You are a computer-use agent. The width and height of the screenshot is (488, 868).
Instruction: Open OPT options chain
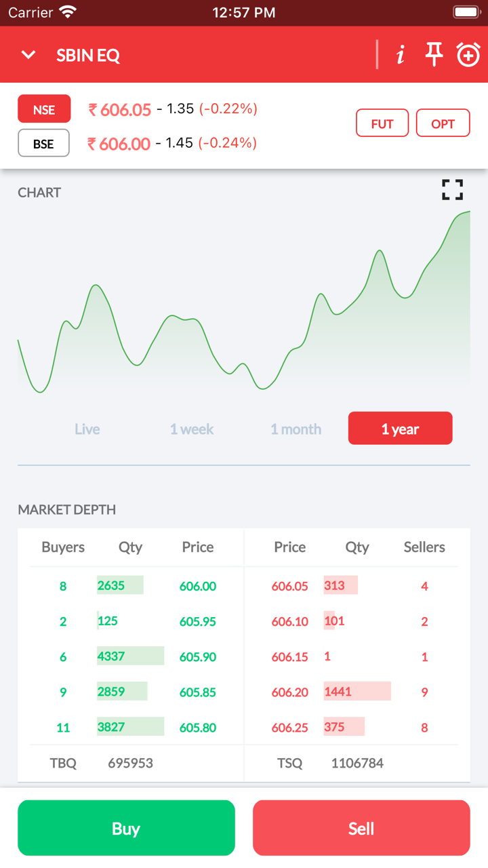(443, 123)
